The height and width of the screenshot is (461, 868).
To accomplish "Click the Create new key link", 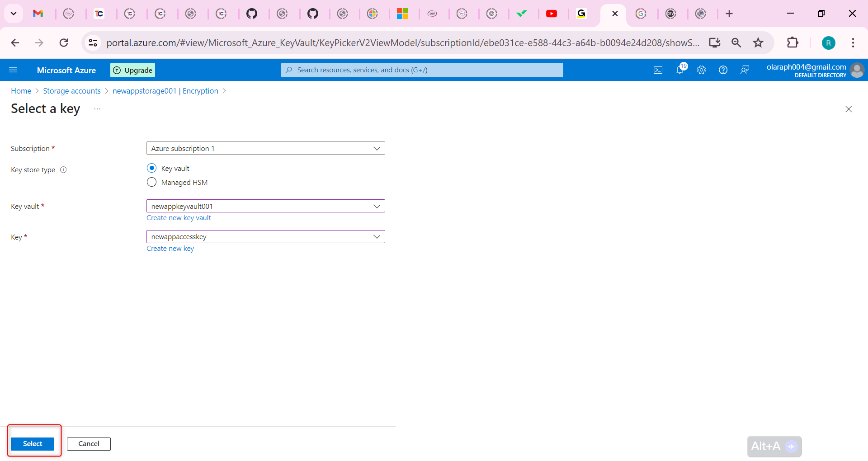I will click(170, 249).
